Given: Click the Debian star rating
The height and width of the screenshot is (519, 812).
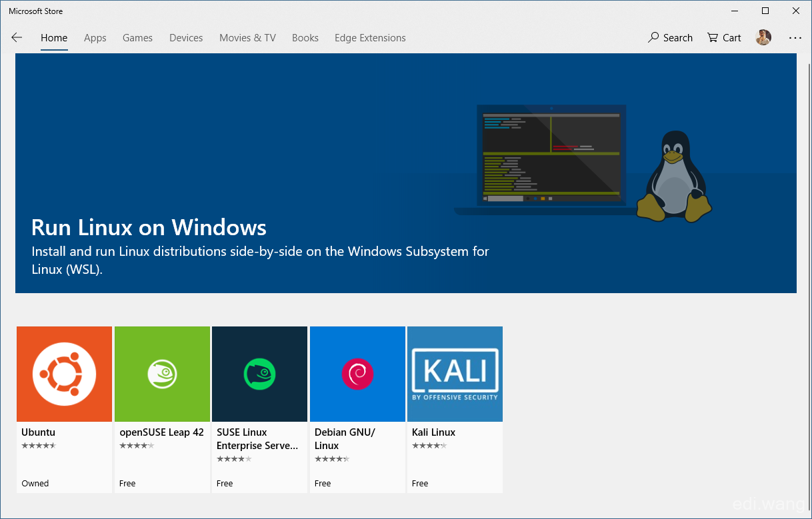Looking at the screenshot, I should [x=332, y=458].
